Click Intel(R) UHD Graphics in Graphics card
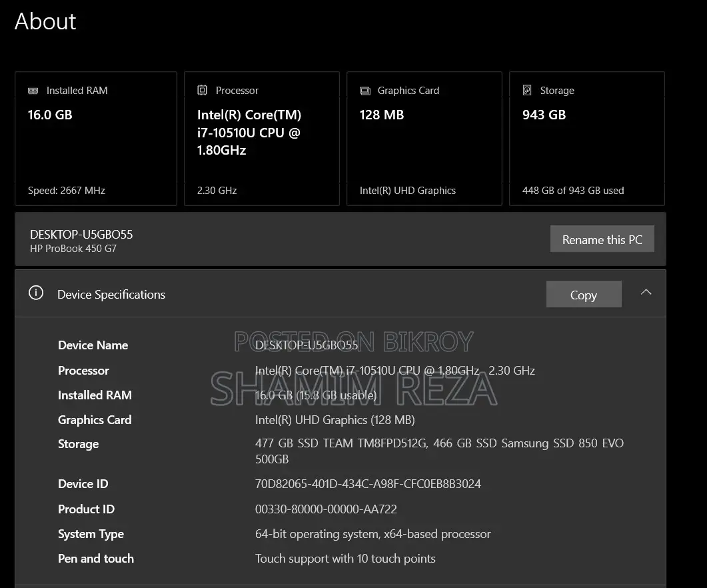The width and height of the screenshot is (707, 588). click(x=408, y=191)
